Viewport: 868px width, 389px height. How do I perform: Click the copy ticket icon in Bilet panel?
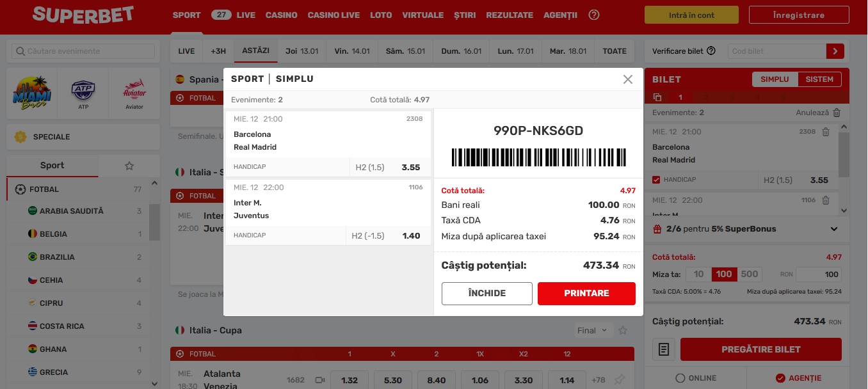pyautogui.click(x=657, y=97)
